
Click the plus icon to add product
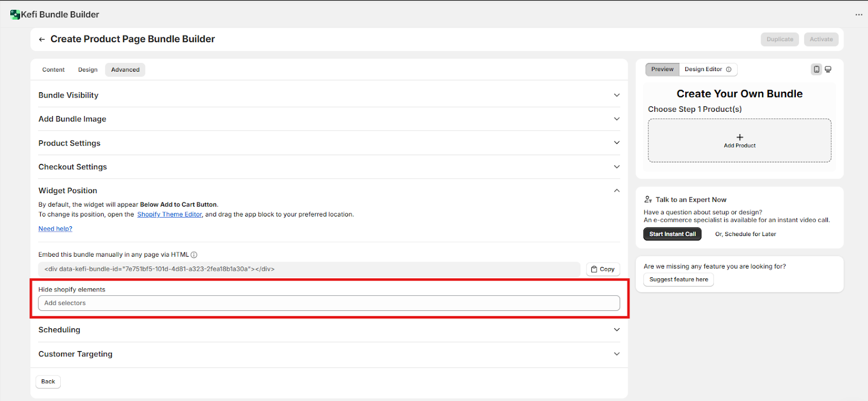click(x=739, y=137)
